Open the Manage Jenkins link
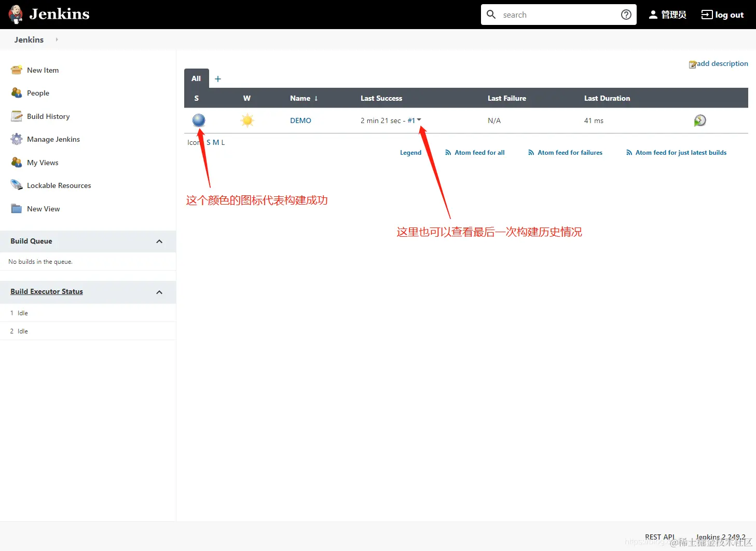Viewport: 756px width, 551px height. pos(53,139)
